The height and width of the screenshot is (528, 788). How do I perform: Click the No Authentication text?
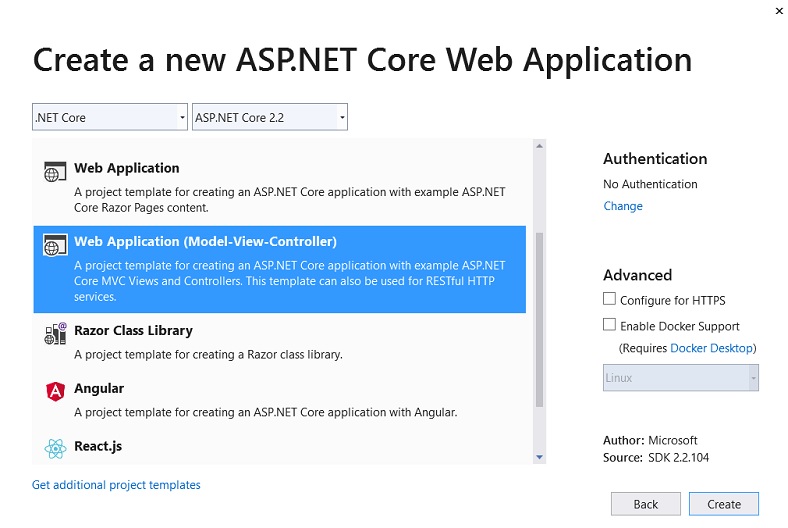(x=650, y=184)
